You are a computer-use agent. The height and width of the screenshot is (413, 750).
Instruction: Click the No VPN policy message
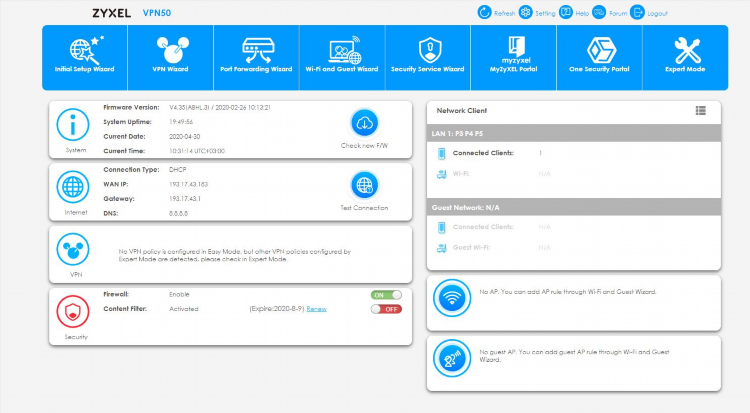tap(235, 255)
